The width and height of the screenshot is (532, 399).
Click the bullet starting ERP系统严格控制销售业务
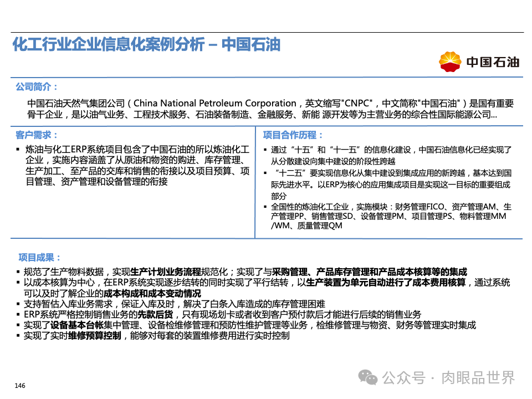[222, 315]
